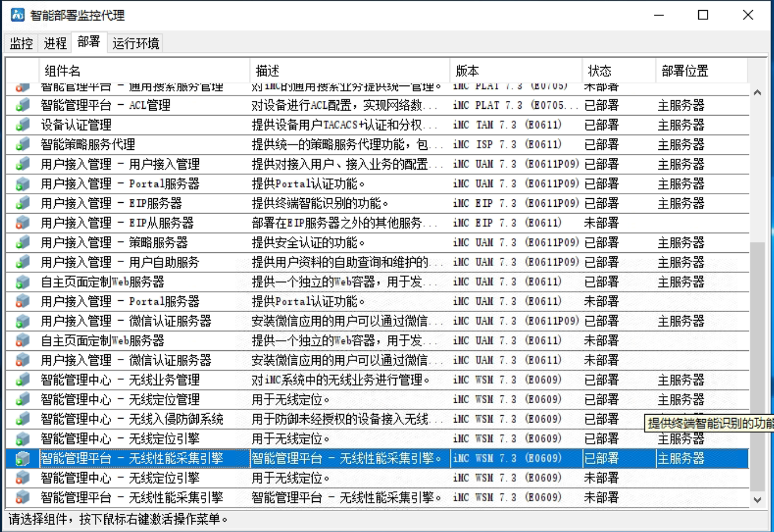Viewport: 774px width, 532px height.
Task: Select the 设备认证管理 component name
Action: pos(76,125)
